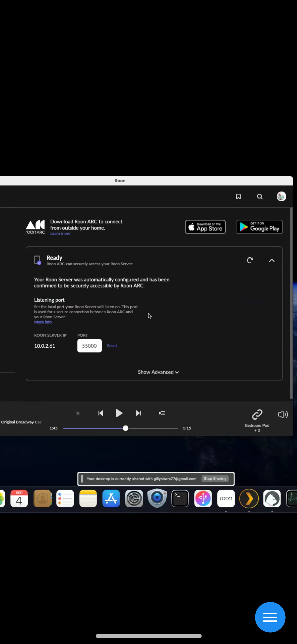297x644 pixels.
Task: Skip to the previous track
Action: coord(100,413)
